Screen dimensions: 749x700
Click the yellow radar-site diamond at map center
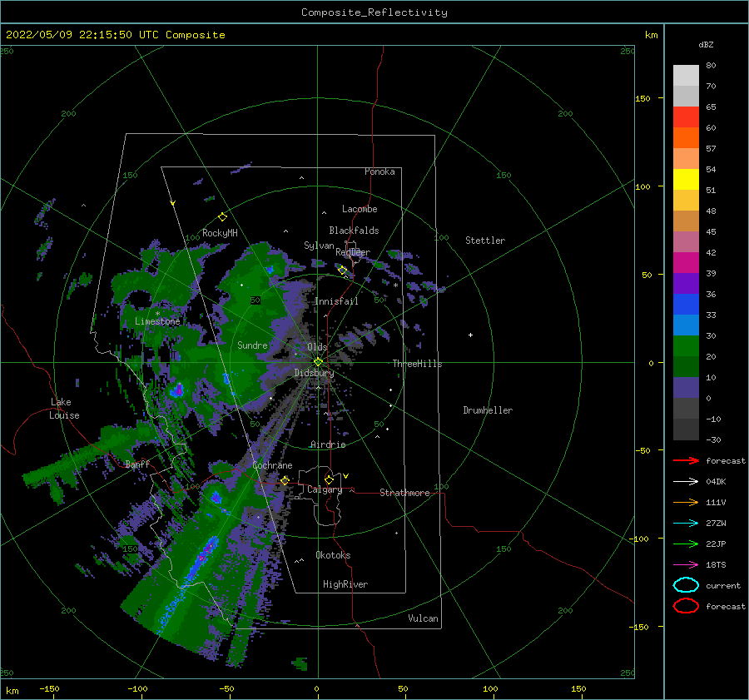pyautogui.click(x=318, y=362)
